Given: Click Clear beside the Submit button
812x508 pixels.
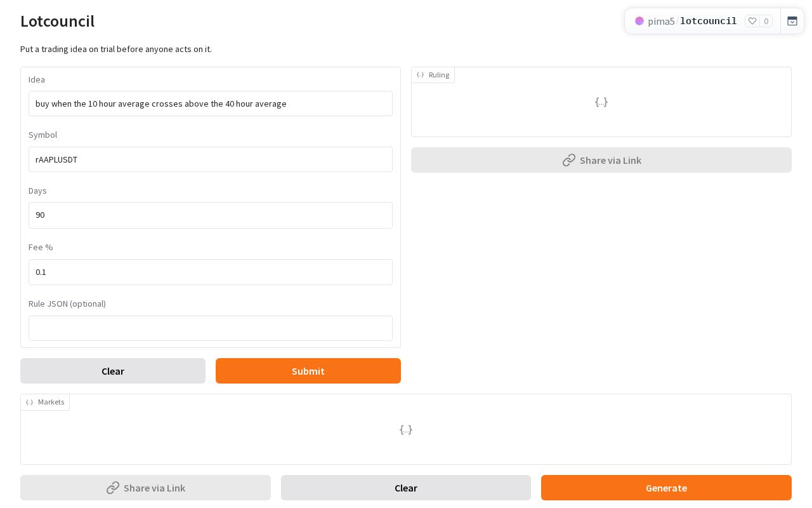Looking at the screenshot, I should pos(113,371).
